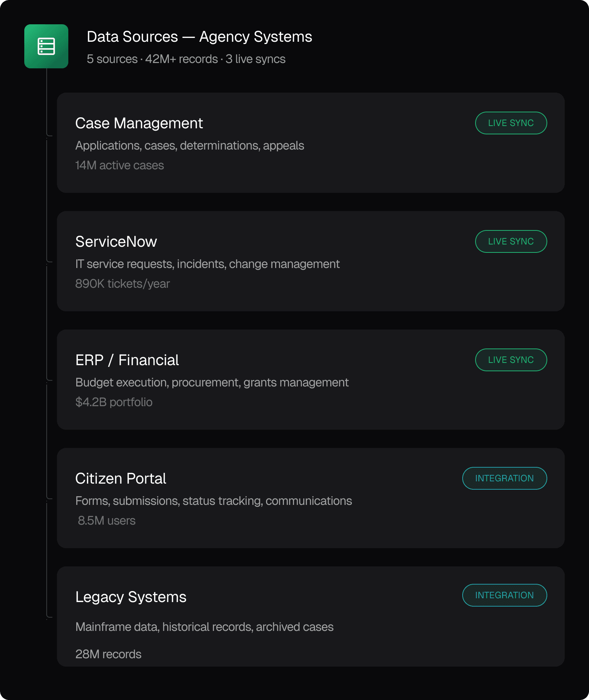Click the '5 sources · 42M+ records' summary line
Viewport: 589px width, 700px height.
(186, 59)
